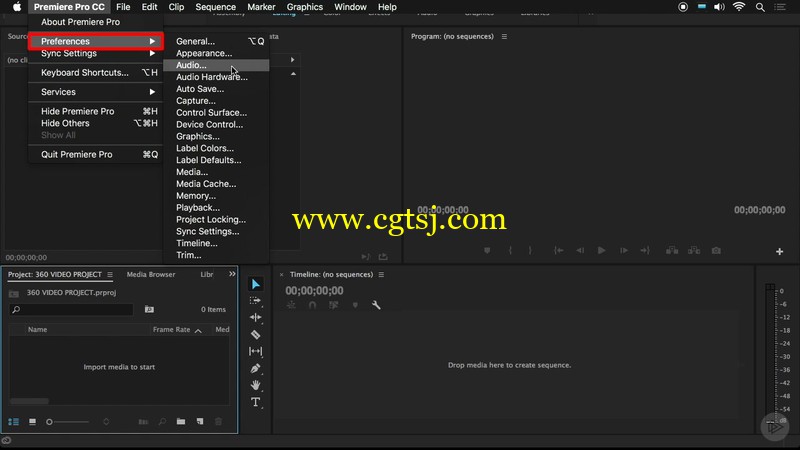
Task: Select the Razor tool
Action: [x=256, y=335]
